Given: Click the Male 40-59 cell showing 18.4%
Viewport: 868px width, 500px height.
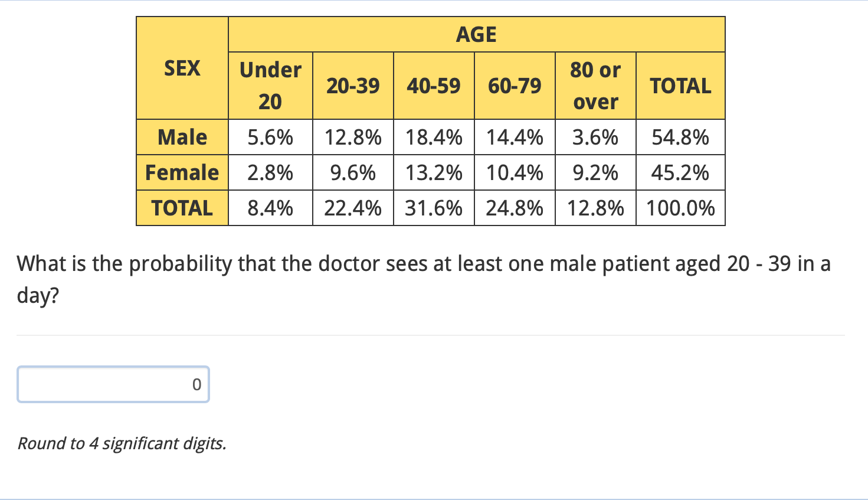Looking at the screenshot, I should (434, 137).
